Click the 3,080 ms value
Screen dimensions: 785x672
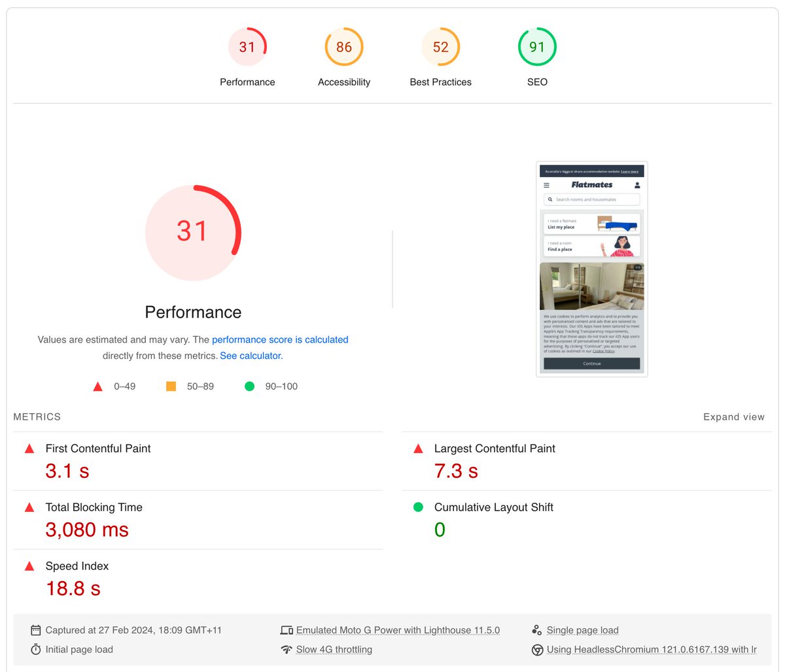[x=87, y=529]
